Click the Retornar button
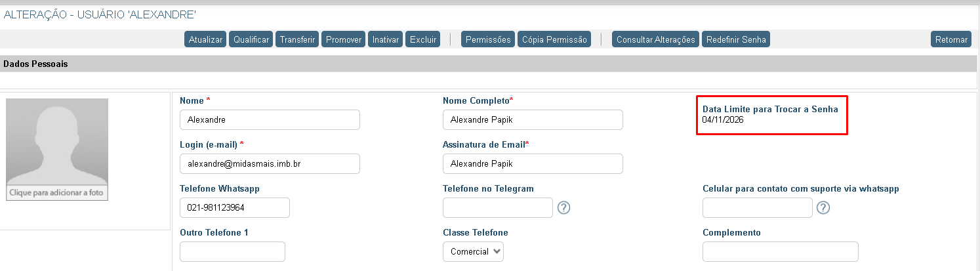Screen dimensions: 980x271 (951, 39)
